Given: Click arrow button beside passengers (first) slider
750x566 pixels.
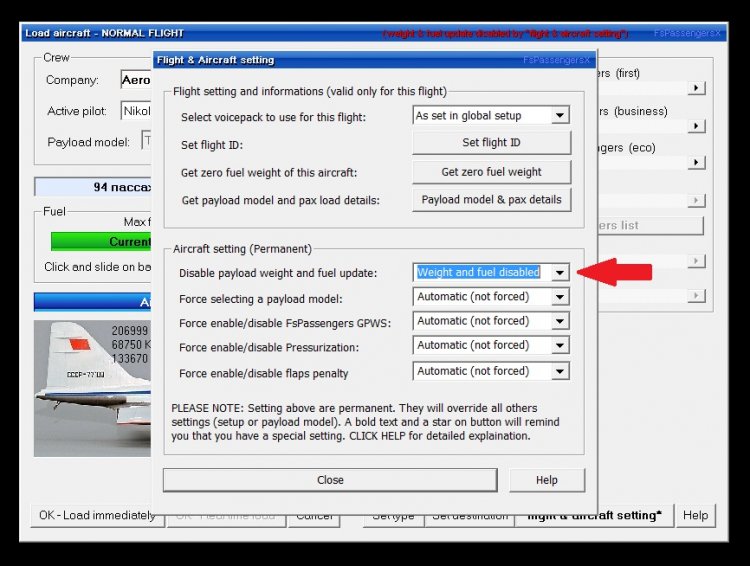Looking at the screenshot, I should coord(696,88).
